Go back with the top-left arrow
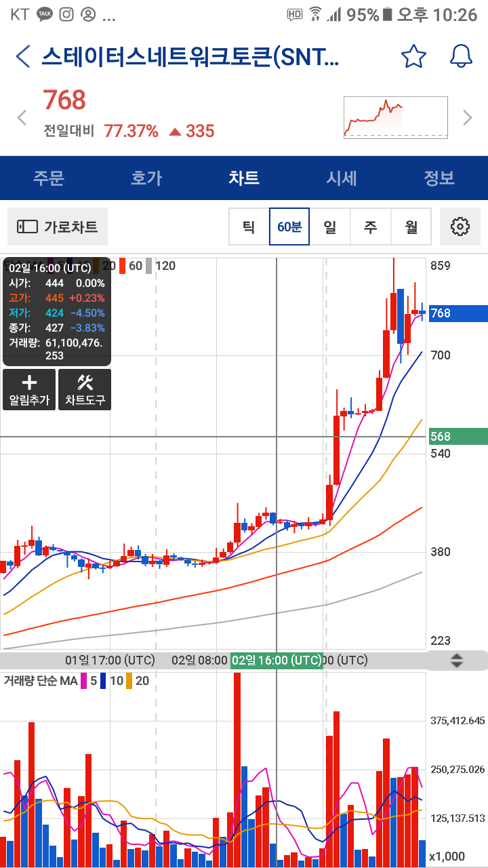 pos(23,56)
